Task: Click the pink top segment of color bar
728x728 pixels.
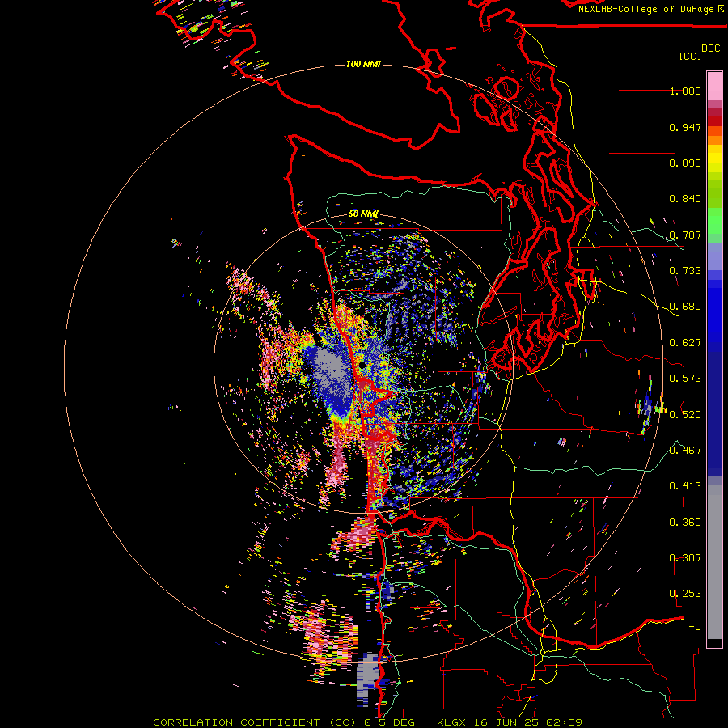Action: tap(714, 86)
